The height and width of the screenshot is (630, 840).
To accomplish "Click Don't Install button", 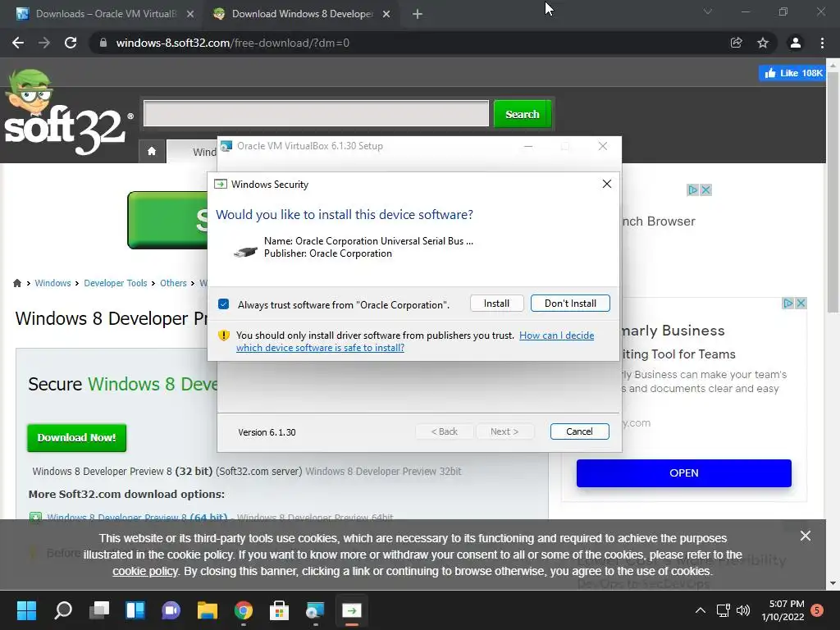I will point(570,304).
